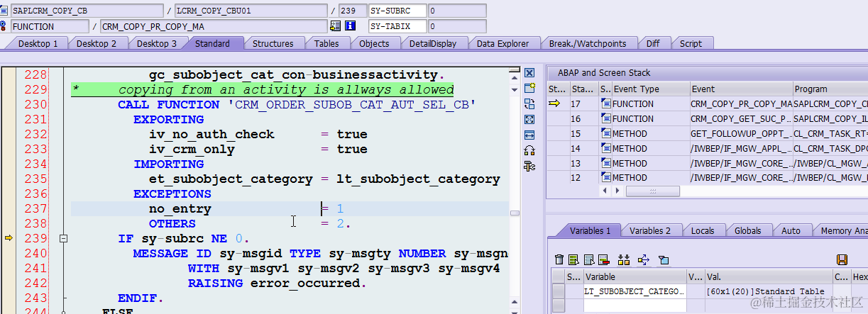Viewport: 868px width, 314px height.
Task: Click the SY-SUBRC variable field
Action: click(x=397, y=11)
